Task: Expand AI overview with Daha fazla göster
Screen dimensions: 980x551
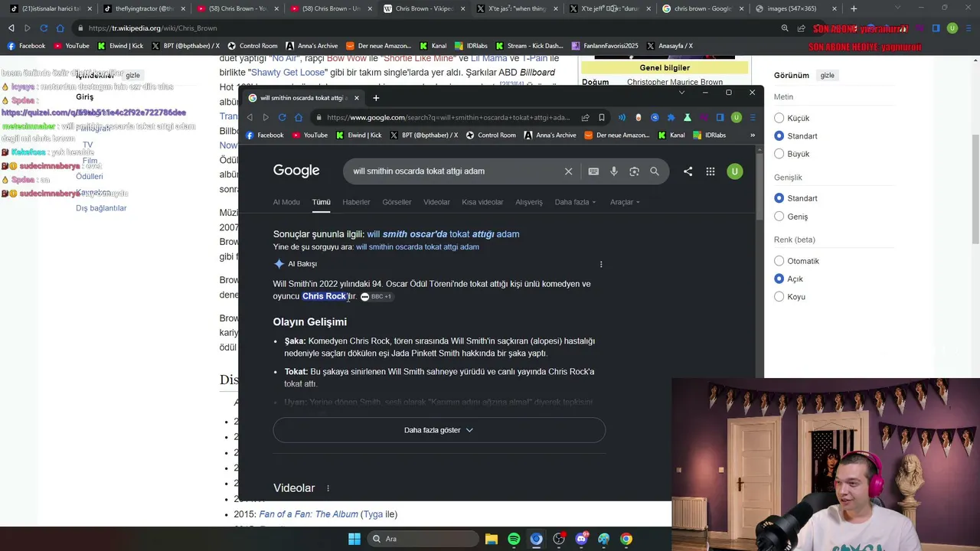Action: pos(439,430)
